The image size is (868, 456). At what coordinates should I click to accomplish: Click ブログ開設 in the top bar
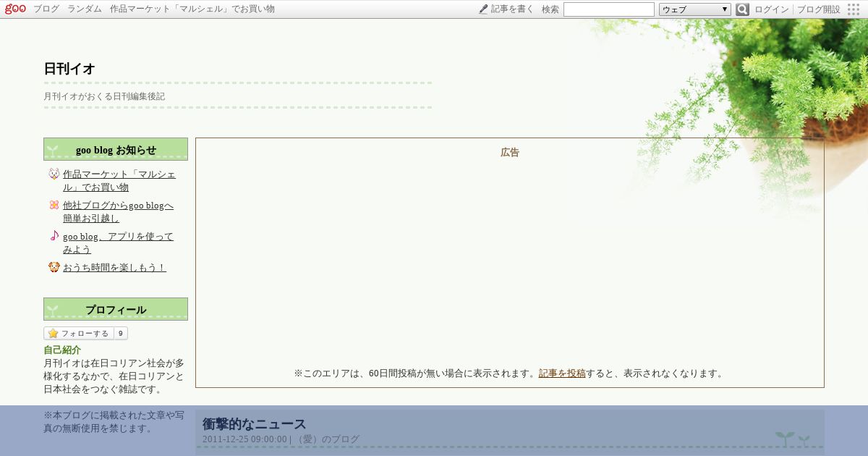coord(819,9)
